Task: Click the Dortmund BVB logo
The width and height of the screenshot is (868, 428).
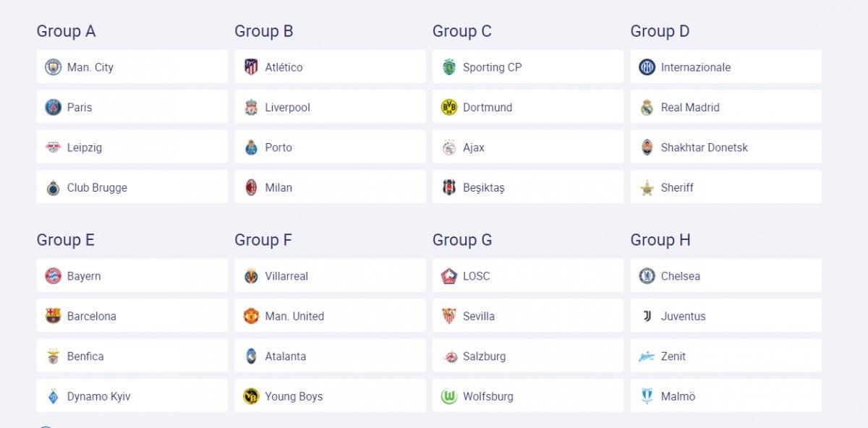Action: point(449,108)
